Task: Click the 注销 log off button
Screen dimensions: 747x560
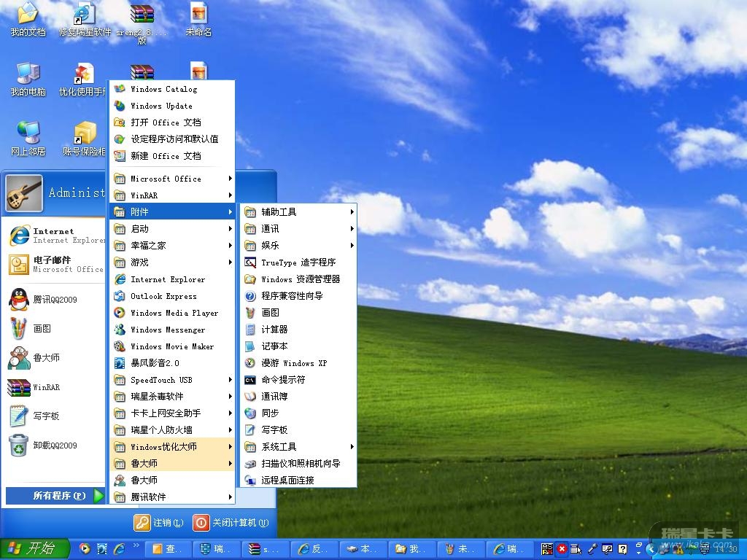Action: click(159, 523)
